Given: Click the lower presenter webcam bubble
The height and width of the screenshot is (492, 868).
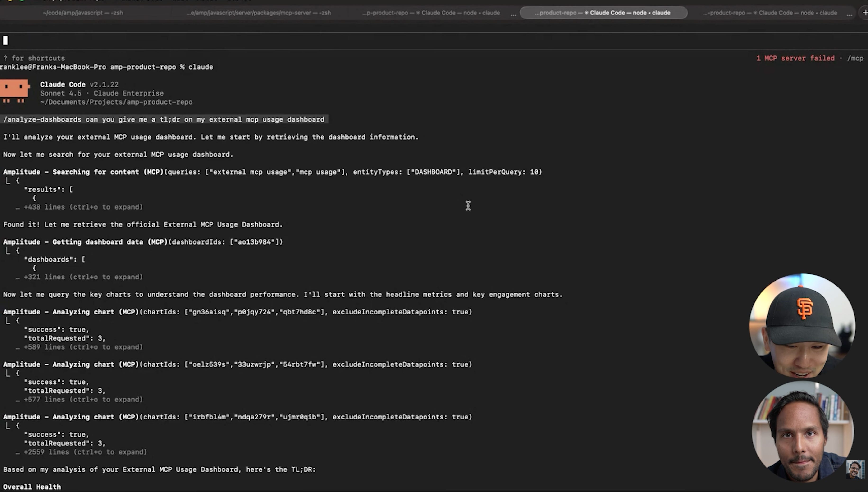Looking at the screenshot, I should (802, 432).
